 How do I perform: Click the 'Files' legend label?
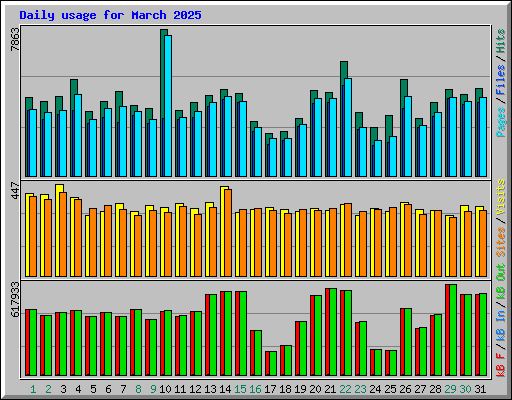(501, 80)
